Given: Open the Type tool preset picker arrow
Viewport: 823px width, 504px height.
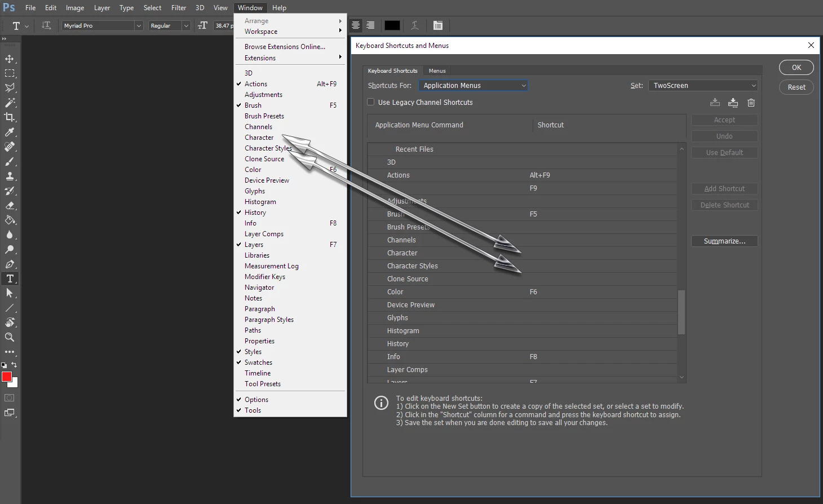Looking at the screenshot, I should coord(26,26).
